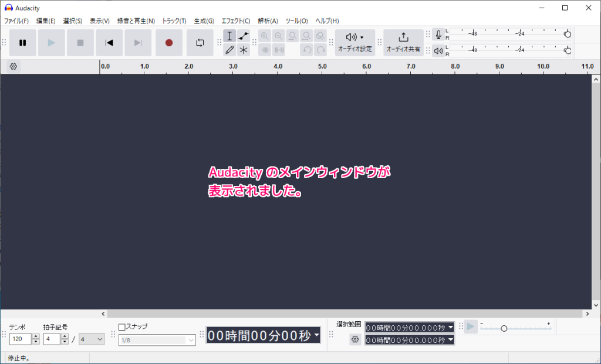Adjust the playback speed slider
Screen dimensions: 601x364
pyautogui.click(x=504, y=328)
